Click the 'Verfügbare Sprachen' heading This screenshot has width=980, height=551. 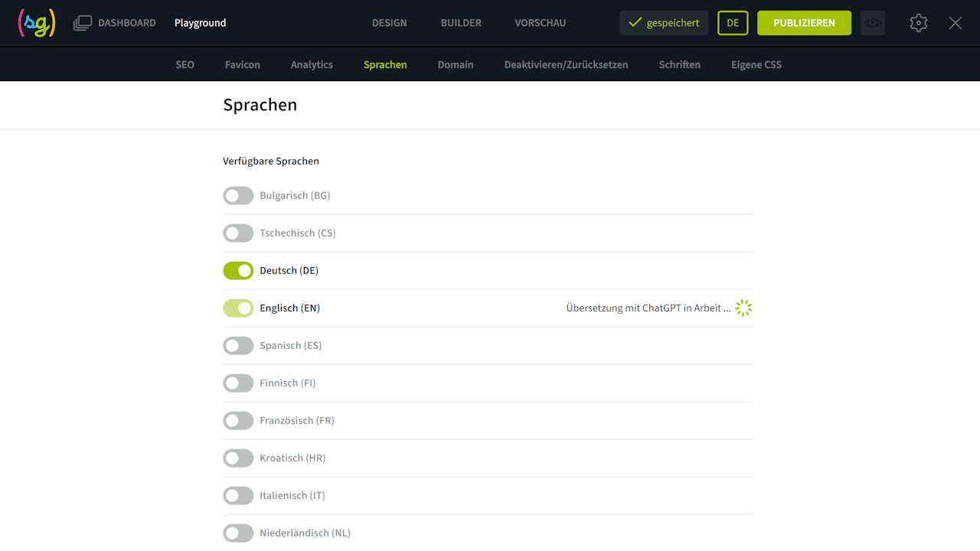pyautogui.click(x=271, y=161)
